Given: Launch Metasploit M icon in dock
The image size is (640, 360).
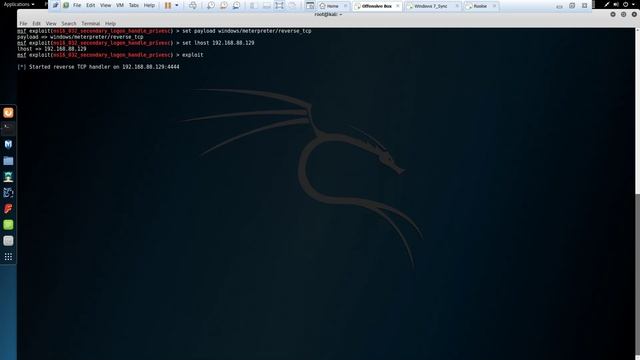Looking at the screenshot, I should [x=8, y=144].
